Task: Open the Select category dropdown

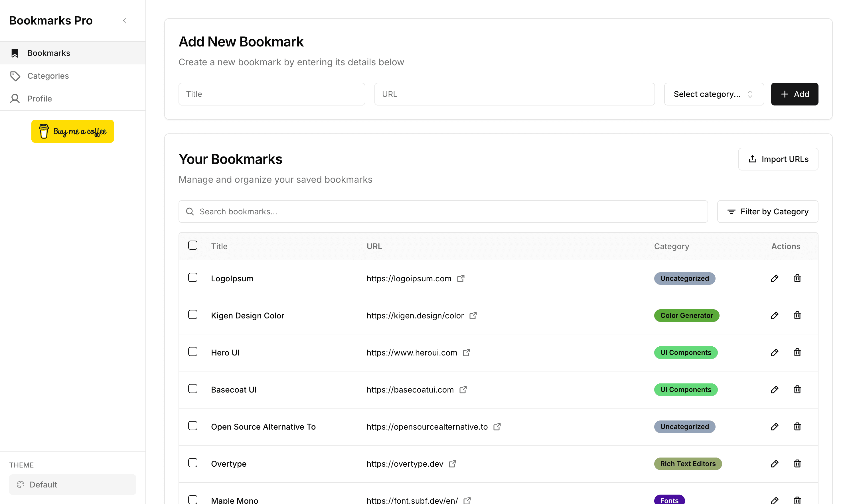Action: click(x=714, y=94)
